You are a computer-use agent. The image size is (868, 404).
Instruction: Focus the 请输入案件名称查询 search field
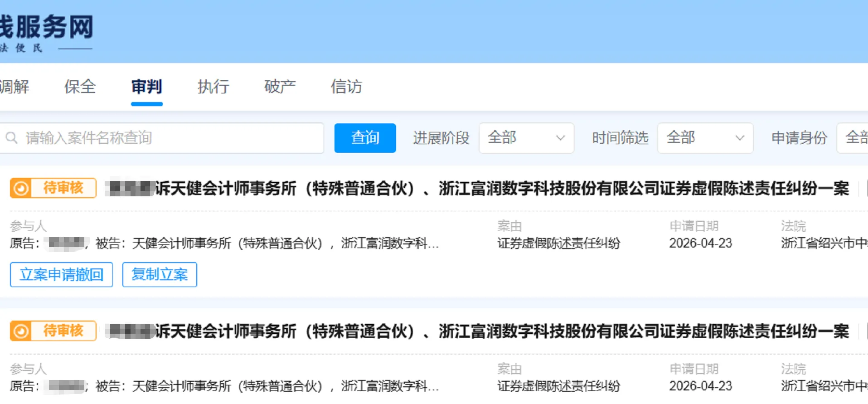point(161,138)
